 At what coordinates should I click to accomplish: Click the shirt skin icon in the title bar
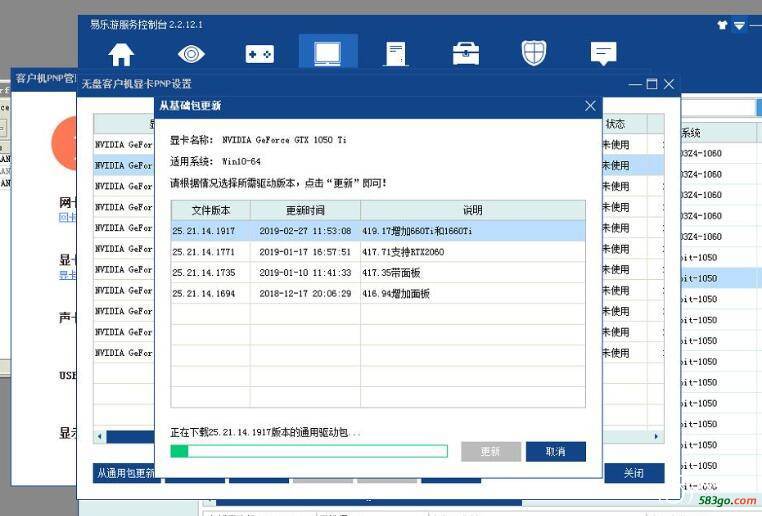click(x=722, y=25)
